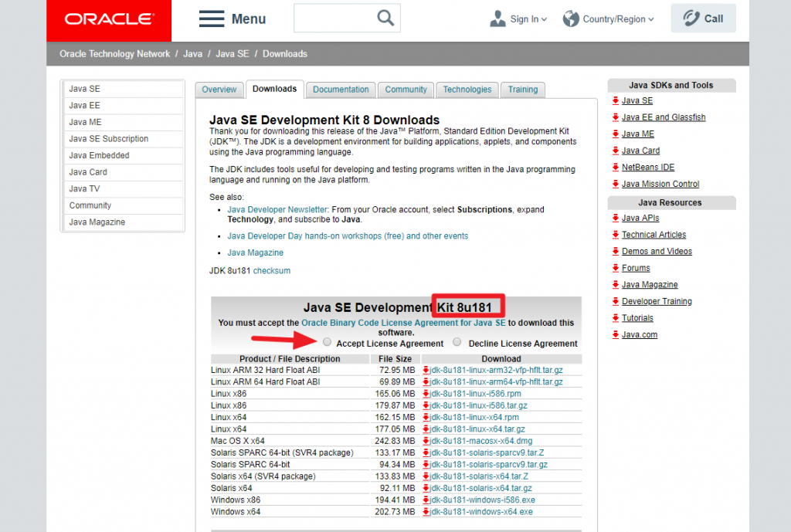Switch to the Technologies tab

point(467,90)
